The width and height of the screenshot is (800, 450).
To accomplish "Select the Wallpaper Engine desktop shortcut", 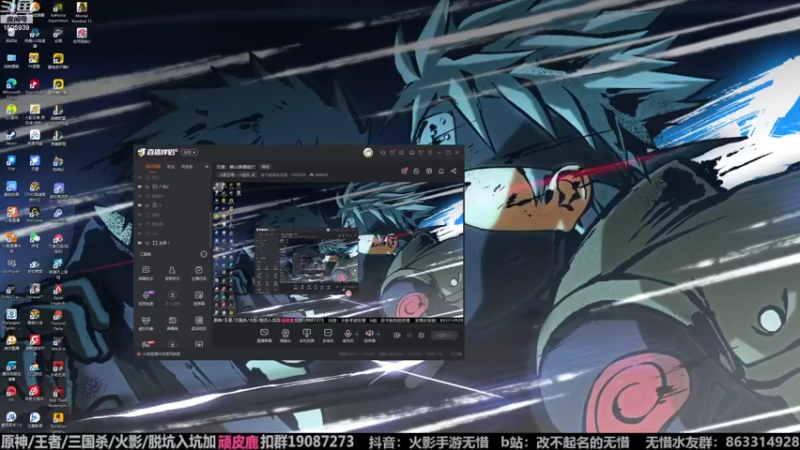I will tap(11, 318).
